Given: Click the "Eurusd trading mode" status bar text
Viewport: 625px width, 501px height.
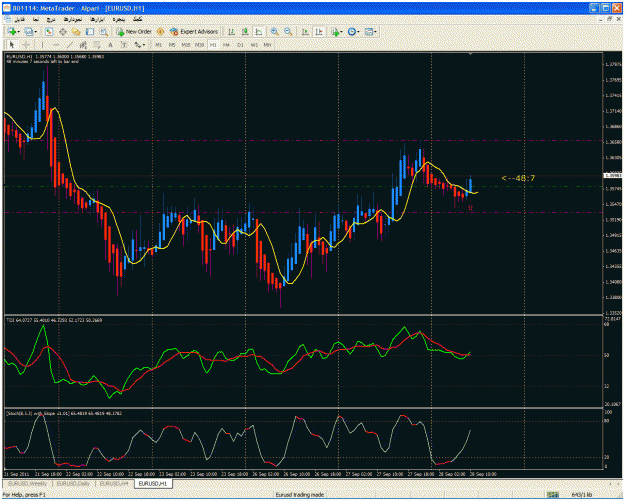Looking at the screenshot, I should point(299,495).
